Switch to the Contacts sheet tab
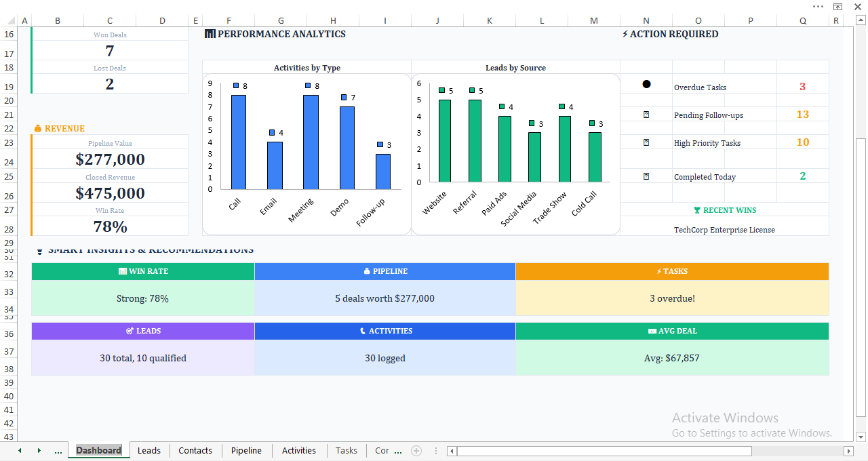The width and height of the screenshot is (868, 461). pos(195,451)
